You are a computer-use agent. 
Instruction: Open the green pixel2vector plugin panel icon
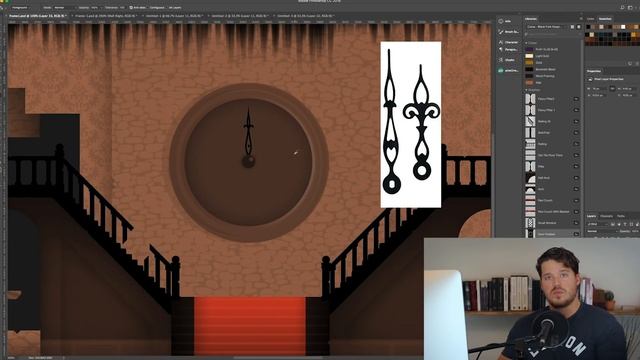click(501, 70)
